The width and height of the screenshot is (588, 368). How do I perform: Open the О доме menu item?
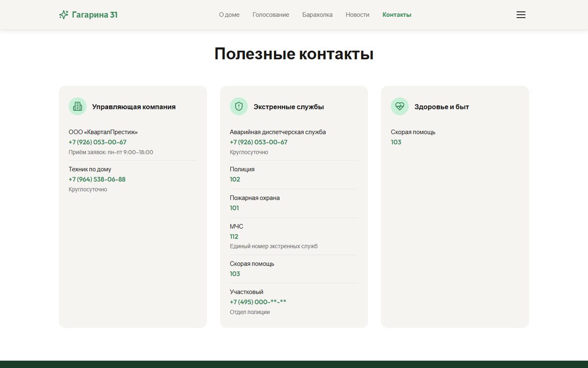pyautogui.click(x=229, y=15)
